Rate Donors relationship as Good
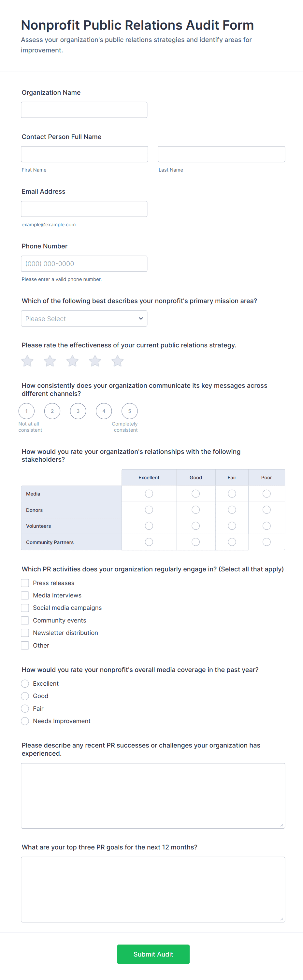Viewport: 303px width, 980px height. pos(196,510)
